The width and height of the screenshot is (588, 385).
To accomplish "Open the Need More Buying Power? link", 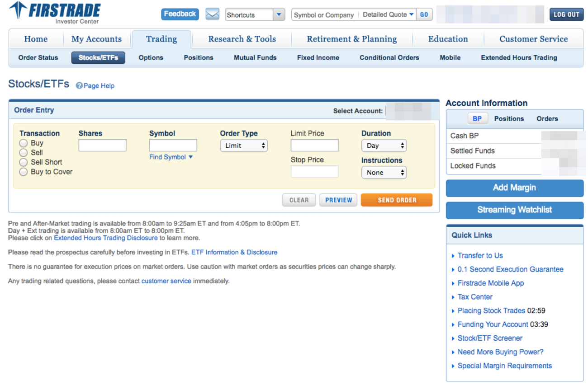I will 500,352.
